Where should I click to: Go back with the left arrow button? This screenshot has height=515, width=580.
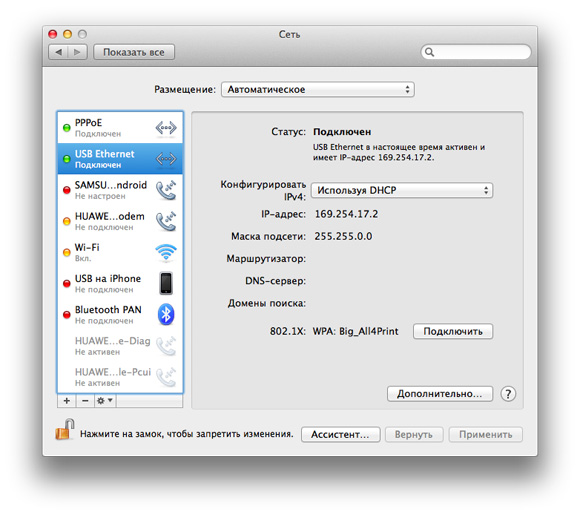point(58,52)
